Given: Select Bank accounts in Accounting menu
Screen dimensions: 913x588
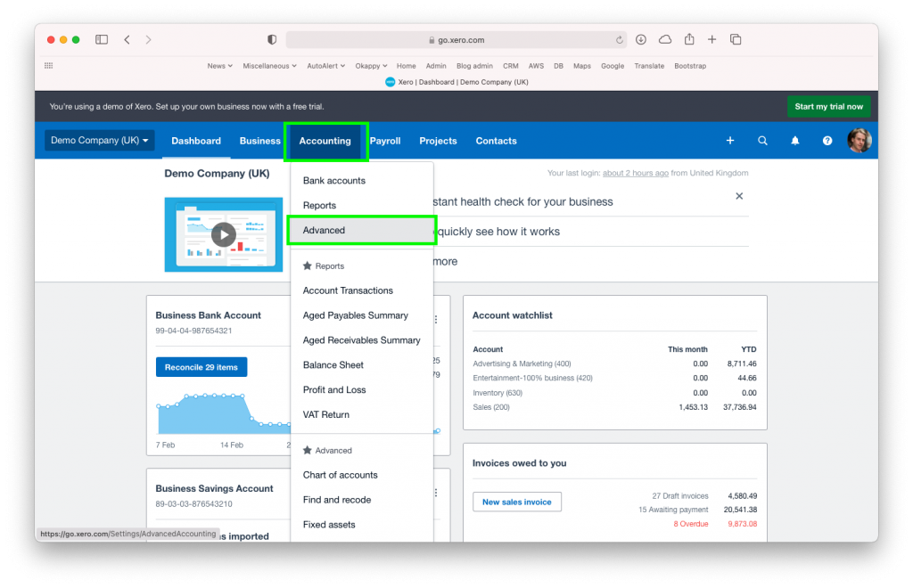Looking at the screenshot, I should (x=362, y=180).
